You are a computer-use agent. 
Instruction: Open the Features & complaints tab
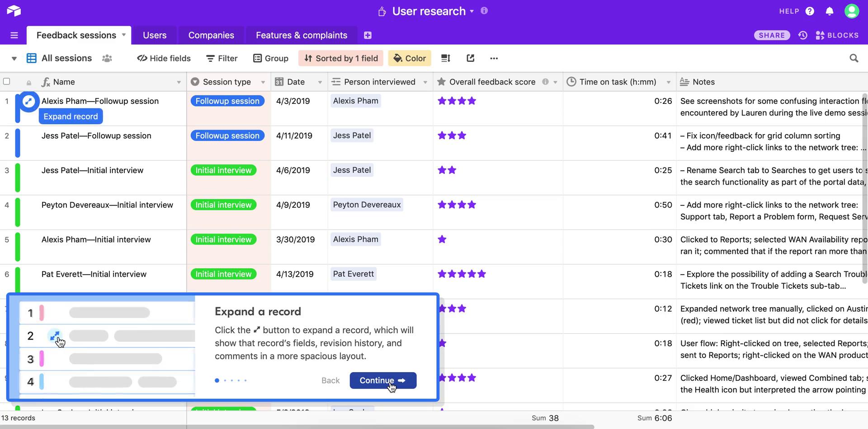click(x=301, y=35)
